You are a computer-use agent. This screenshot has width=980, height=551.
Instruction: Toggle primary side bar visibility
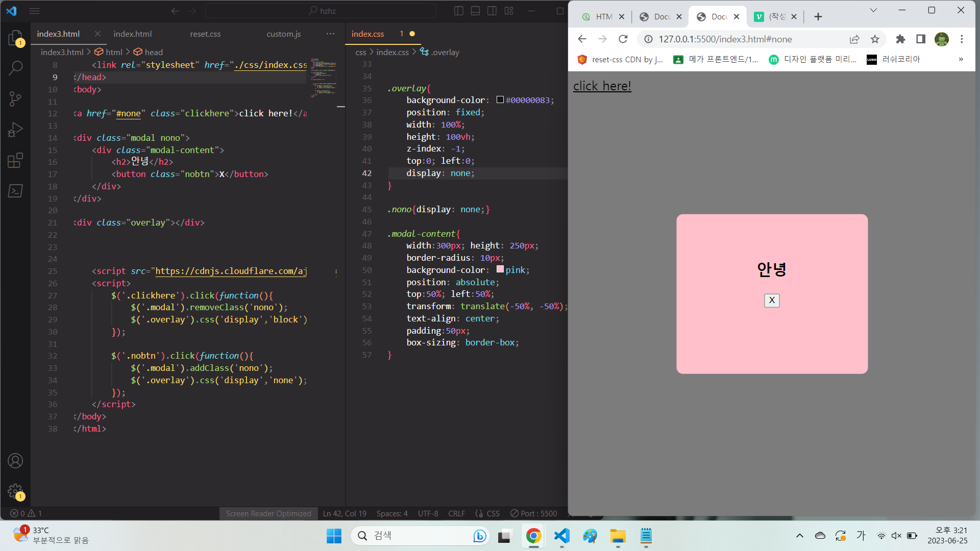tap(458, 11)
